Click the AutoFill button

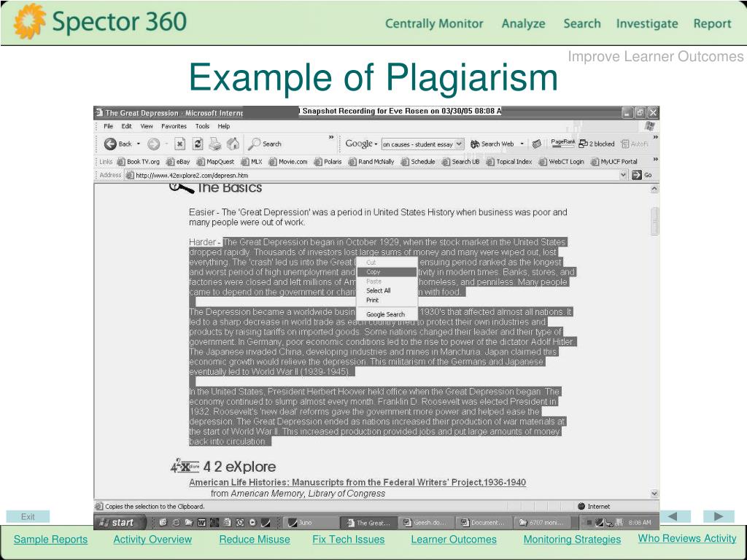point(635,144)
